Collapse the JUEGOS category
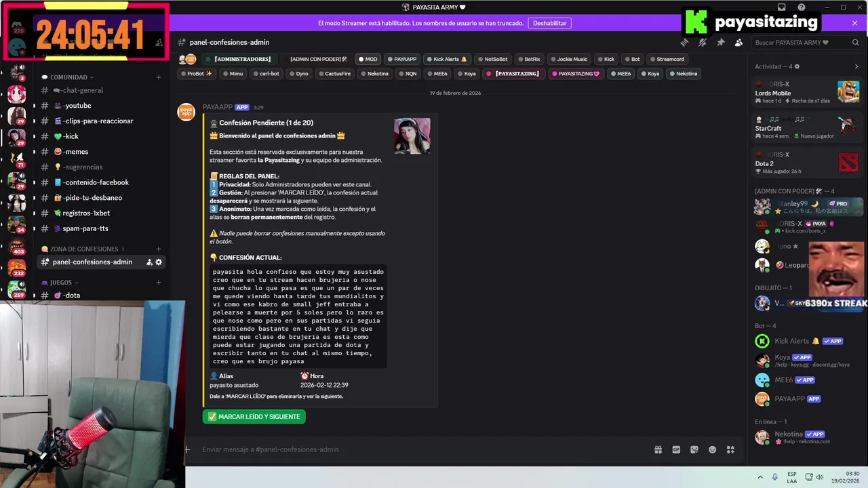The height and width of the screenshot is (488, 868). coord(60,282)
